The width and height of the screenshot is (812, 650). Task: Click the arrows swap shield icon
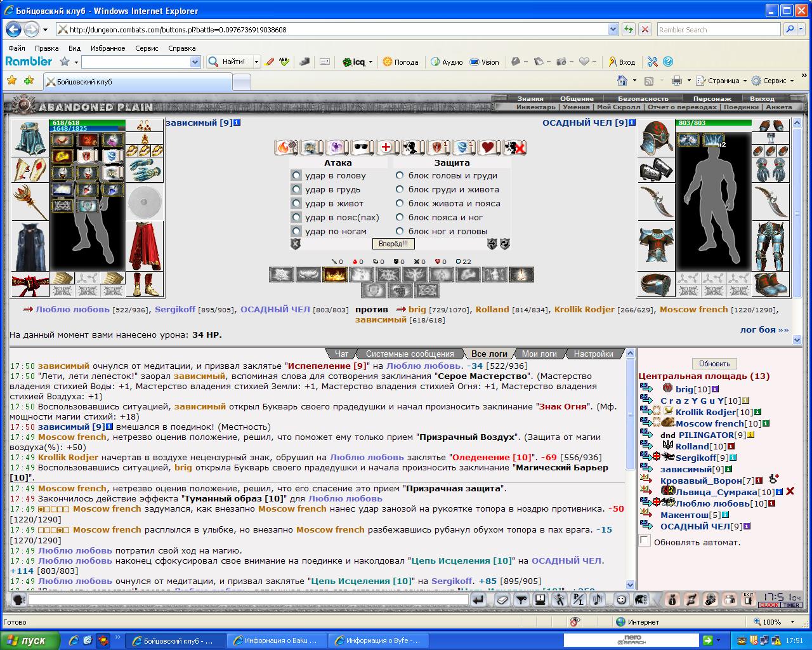click(492, 244)
